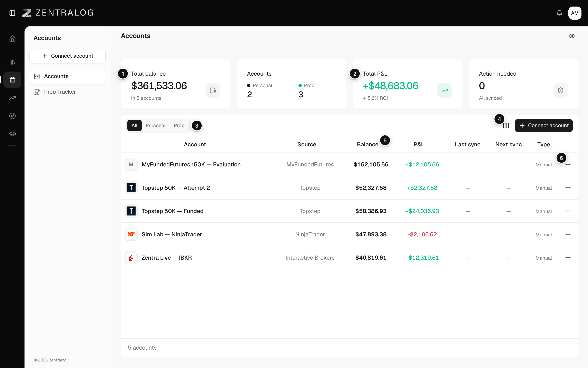Click the shield icon in Action needed
Image resolution: width=588 pixels, height=368 pixels.
tap(561, 90)
